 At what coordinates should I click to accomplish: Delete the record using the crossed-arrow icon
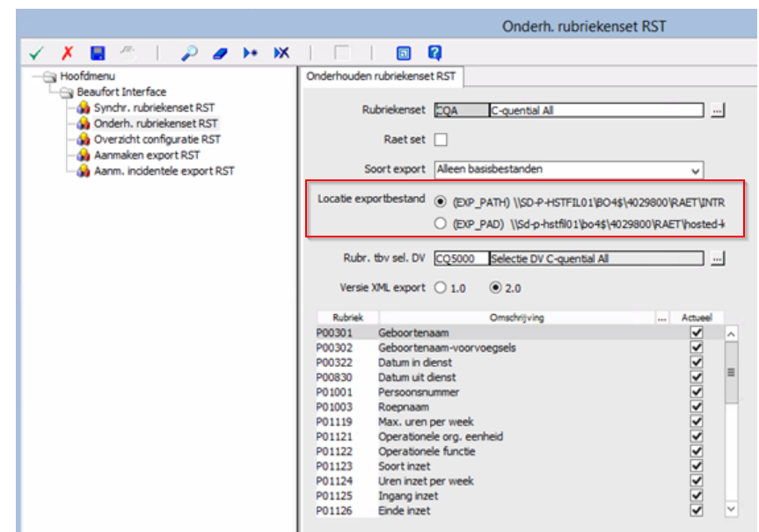[x=280, y=53]
